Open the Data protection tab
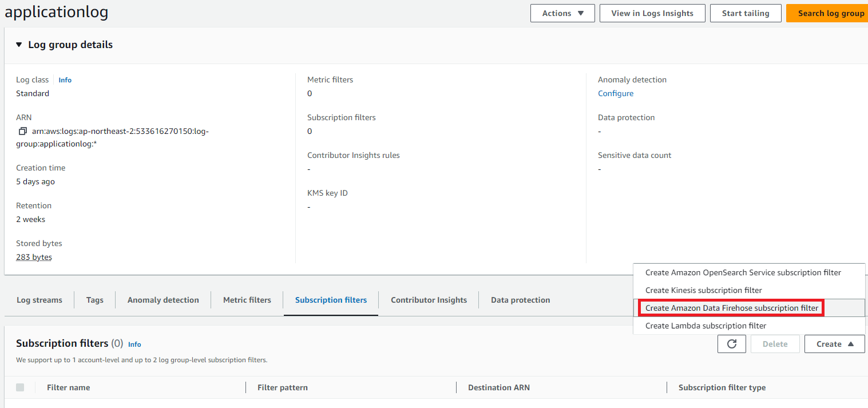 520,300
